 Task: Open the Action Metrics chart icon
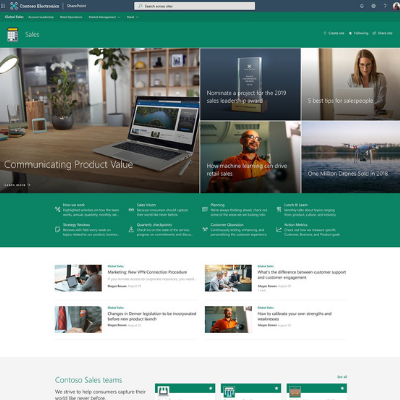pyautogui.click(x=279, y=229)
